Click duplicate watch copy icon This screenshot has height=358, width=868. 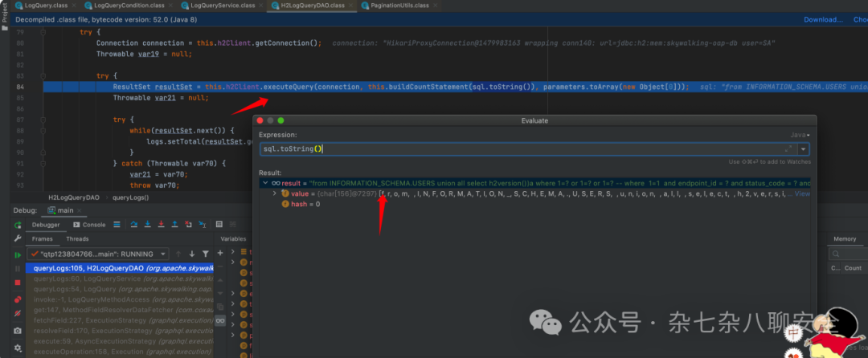220,307
